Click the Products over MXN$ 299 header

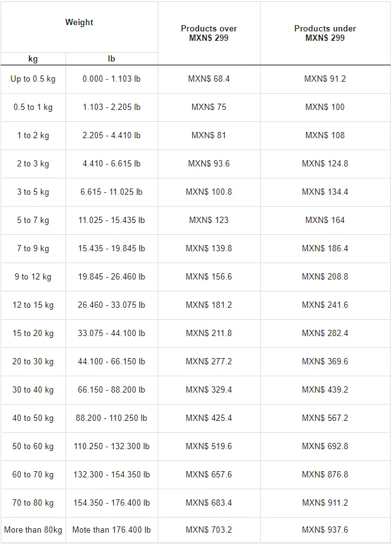tap(209, 33)
